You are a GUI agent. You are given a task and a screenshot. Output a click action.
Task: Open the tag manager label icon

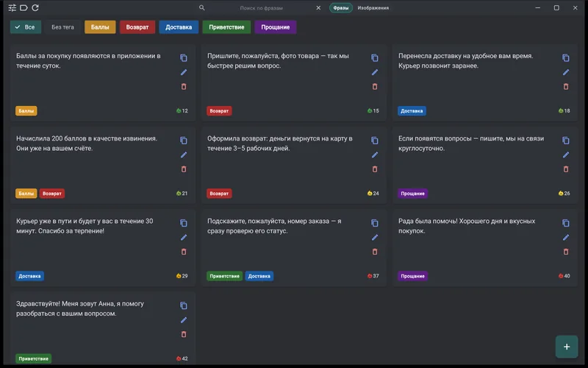(x=24, y=7)
